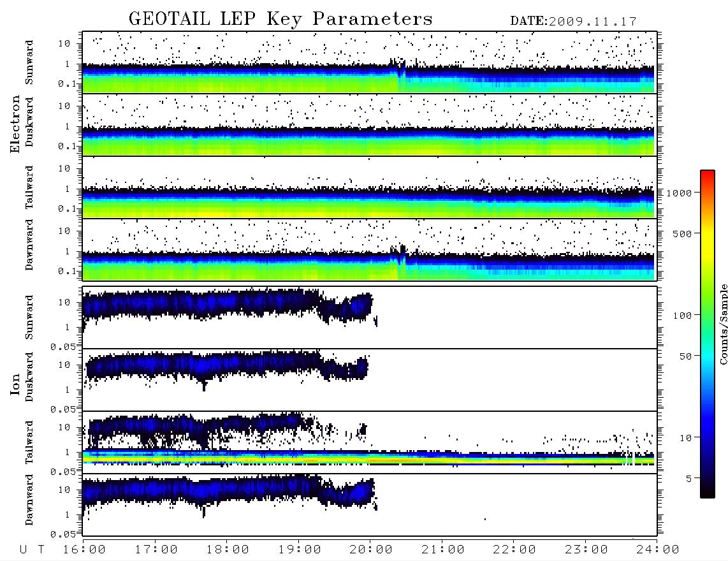Click the Electron Duskward spectrogram panel
Image resolution: width=728 pixels, height=561 pixels.
(370, 125)
